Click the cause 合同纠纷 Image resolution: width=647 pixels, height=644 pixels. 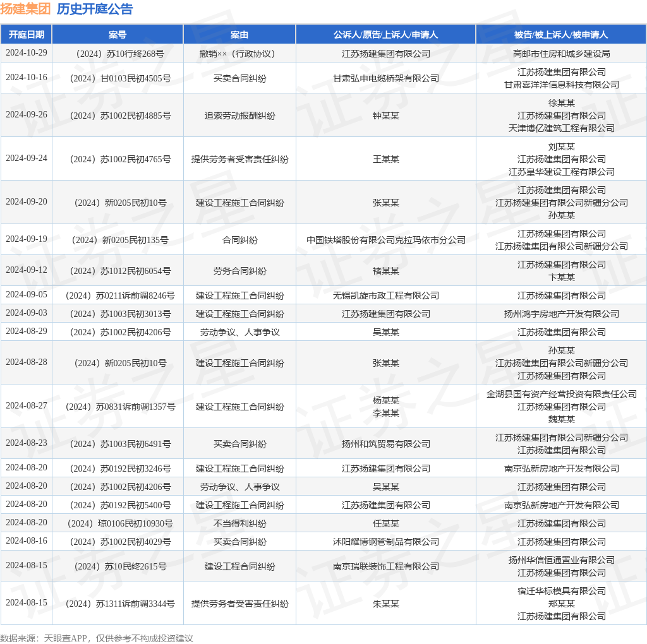[x=239, y=240]
